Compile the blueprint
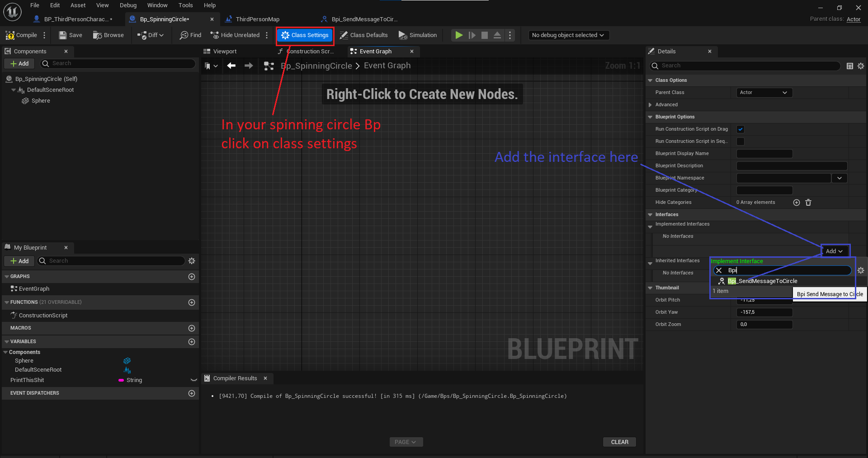The width and height of the screenshot is (868, 458). (21, 35)
